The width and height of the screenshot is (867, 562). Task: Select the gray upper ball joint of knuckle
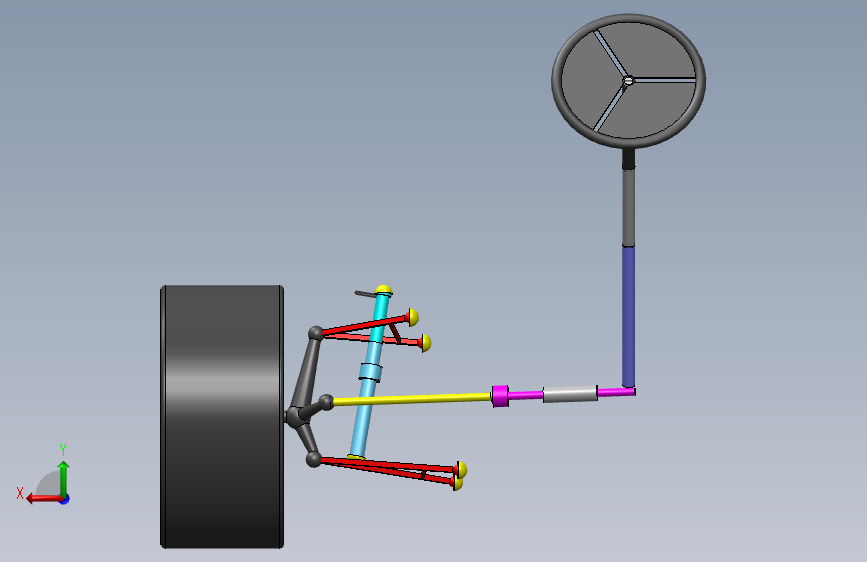tap(315, 333)
